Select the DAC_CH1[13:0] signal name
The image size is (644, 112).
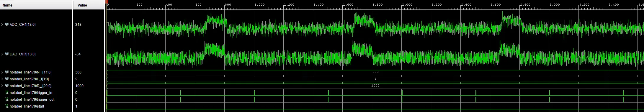pos(22,54)
